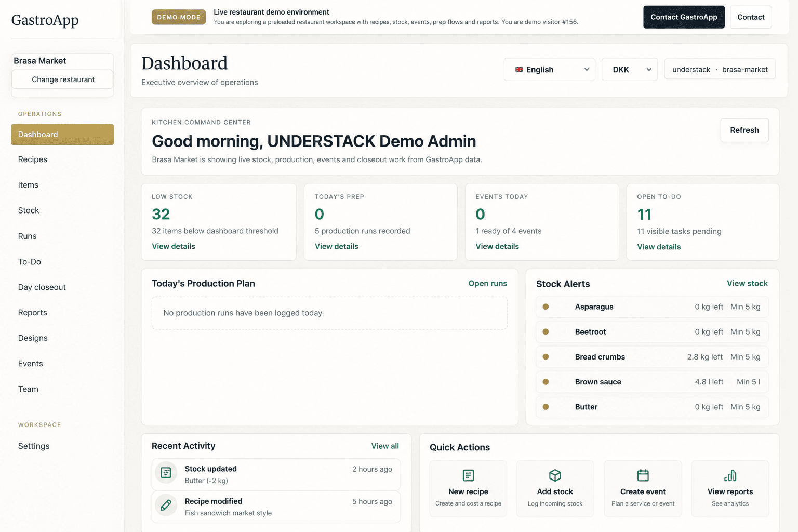Click the Asparagus stock alert name
Image resolution: width=798 pixels, height=532 pixels.
pos(594,307)
